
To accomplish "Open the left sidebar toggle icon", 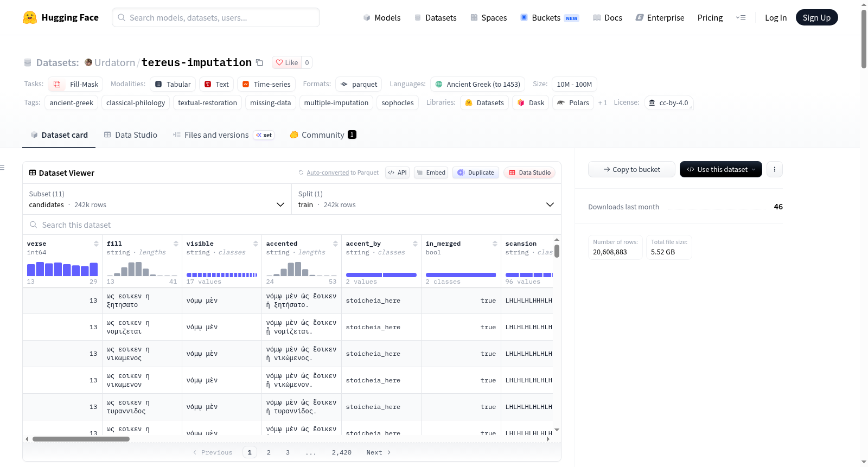I will click(3, 168).
